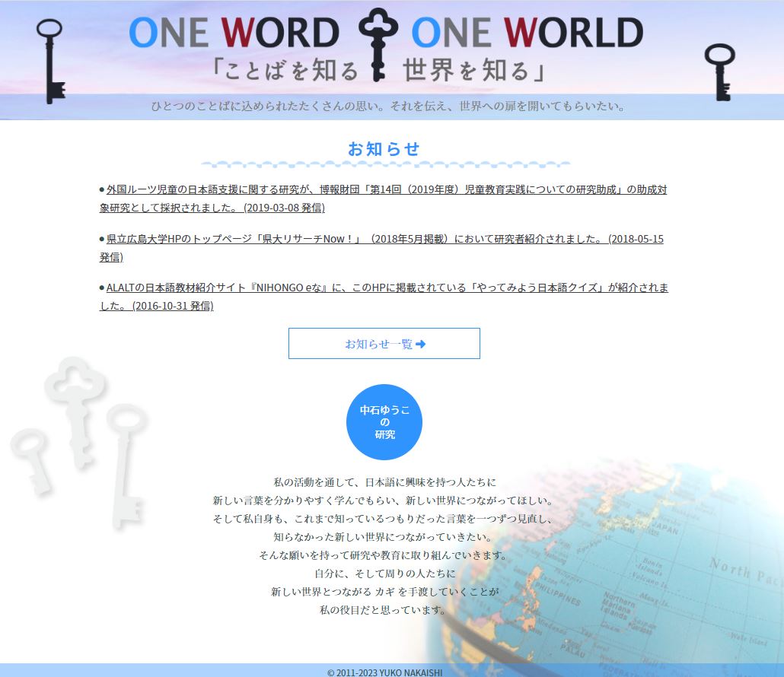Click the line 知らなかった新しい世界につながっていきたい。
Image resolution: width=784 pixels, height=677 pixels.
[x=384, y=537]
